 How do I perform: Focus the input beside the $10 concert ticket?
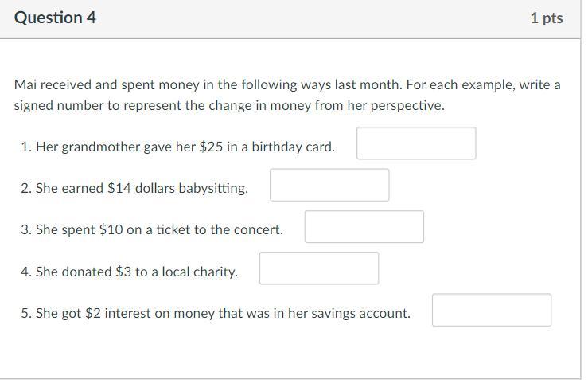[x=364, y=227]
